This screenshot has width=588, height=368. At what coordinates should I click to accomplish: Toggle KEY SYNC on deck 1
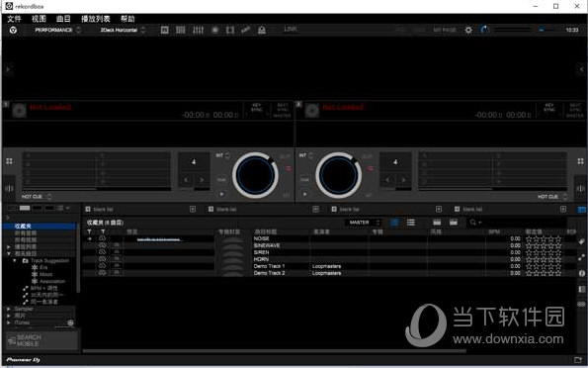coord(257,108)
